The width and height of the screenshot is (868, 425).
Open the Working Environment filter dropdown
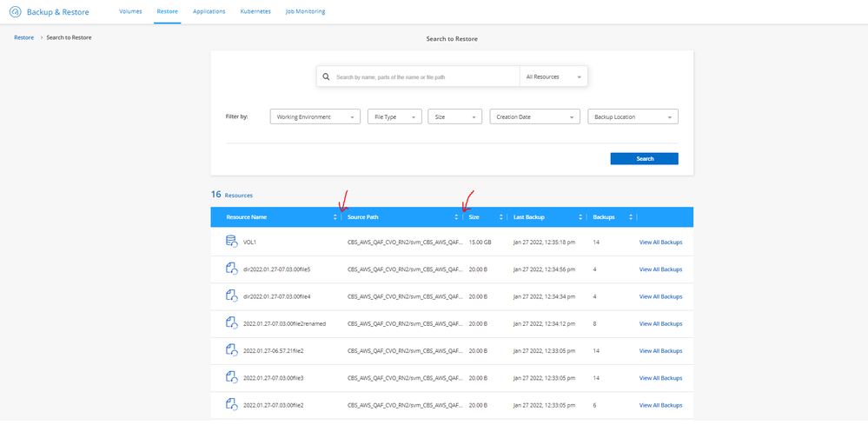(315, 116)
